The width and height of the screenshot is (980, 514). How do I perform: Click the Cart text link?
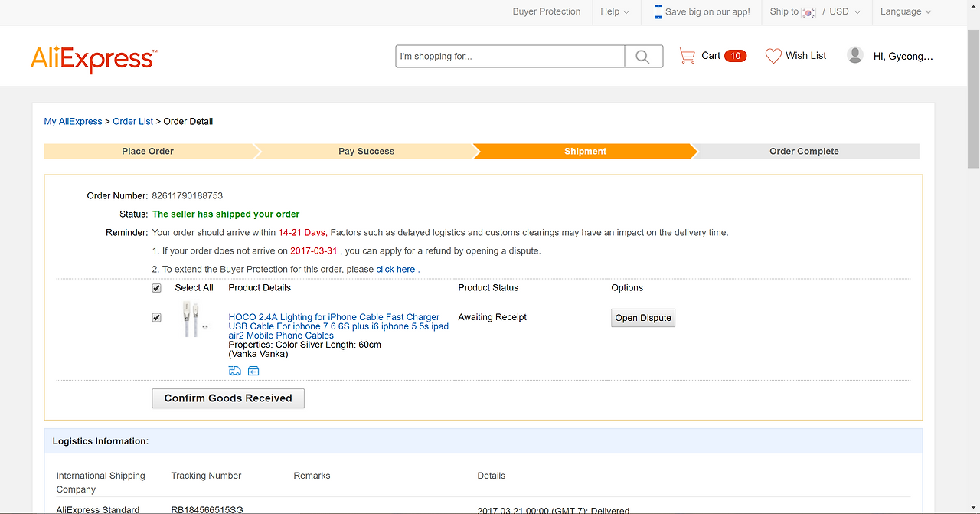710,56
